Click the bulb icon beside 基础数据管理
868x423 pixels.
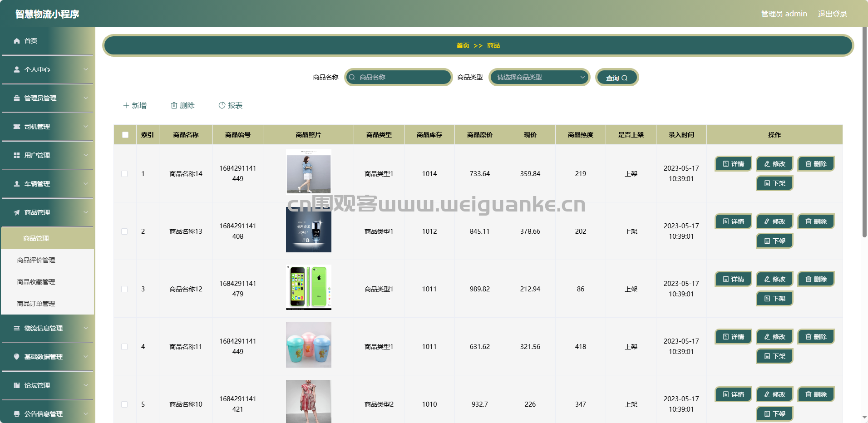click(17, 357)
